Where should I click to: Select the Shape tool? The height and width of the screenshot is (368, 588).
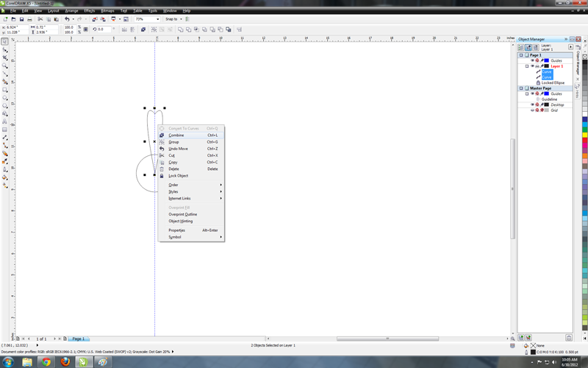pos(5,50)
